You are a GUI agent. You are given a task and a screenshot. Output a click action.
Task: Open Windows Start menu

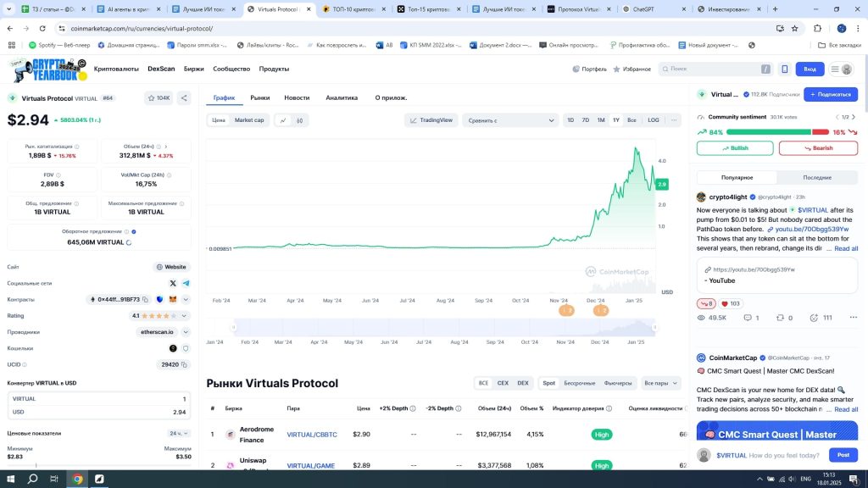(10, 480)
